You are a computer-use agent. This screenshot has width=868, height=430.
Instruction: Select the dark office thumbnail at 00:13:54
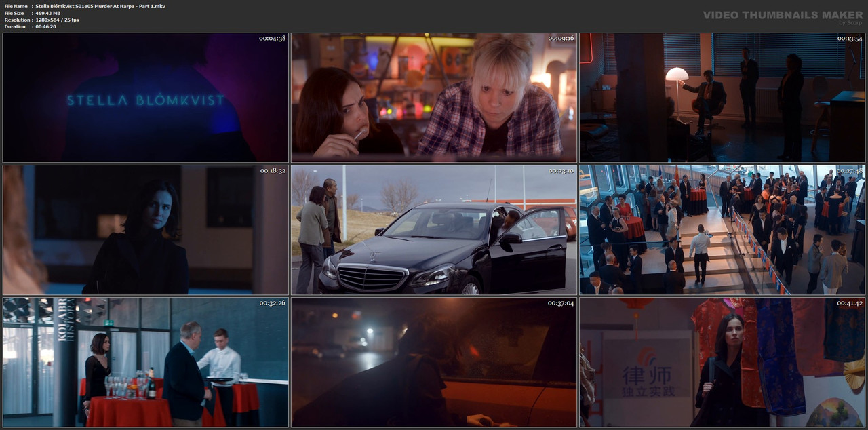tap(722, 98)
